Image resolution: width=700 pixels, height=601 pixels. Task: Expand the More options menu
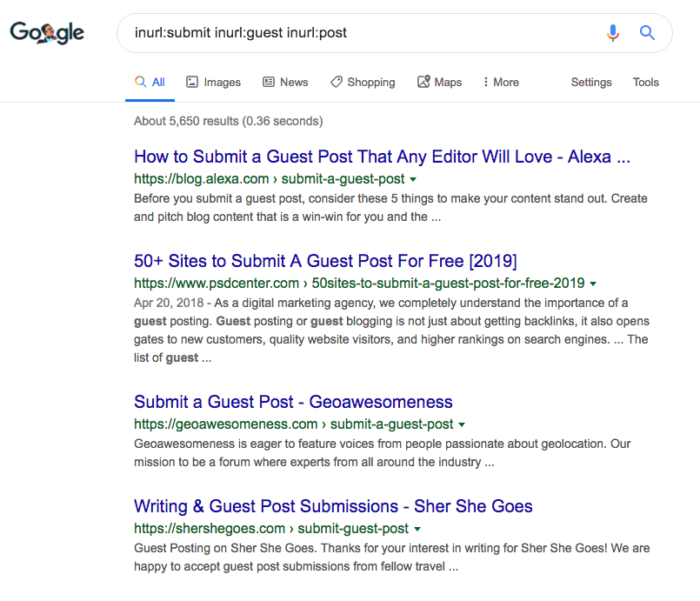(501, 82)
